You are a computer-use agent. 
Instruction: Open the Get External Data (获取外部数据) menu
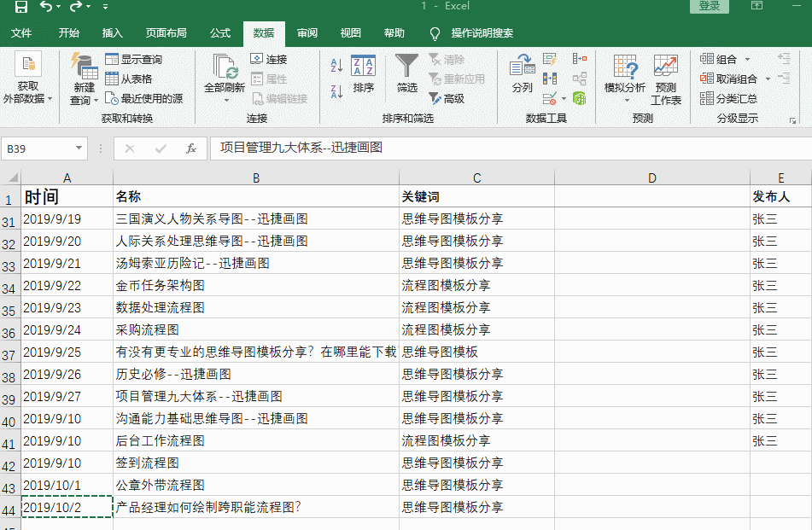pos(28,79)
